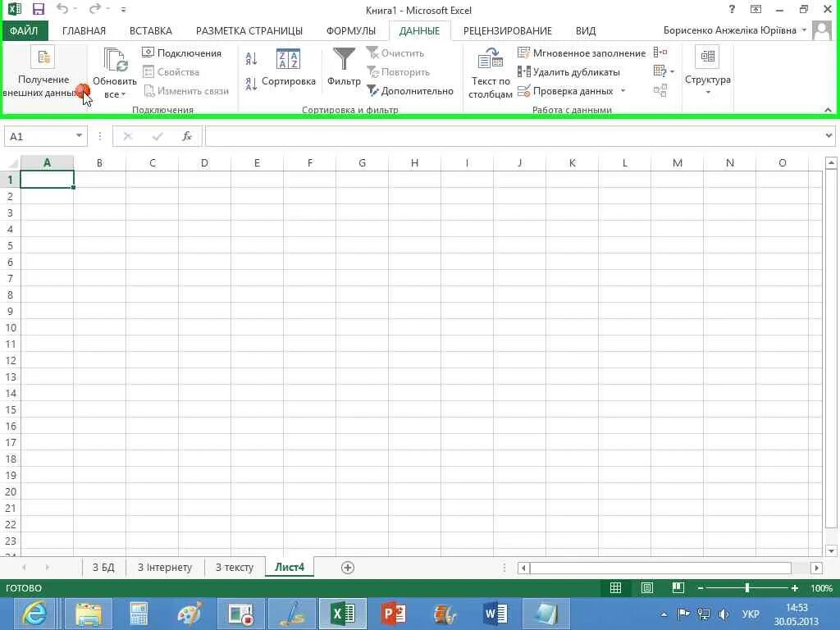The height and width of the screenshot is (630, 840).
Task: Click Flash Fill (Мгновенное заполнение)
Action: (x=582, y=53)
